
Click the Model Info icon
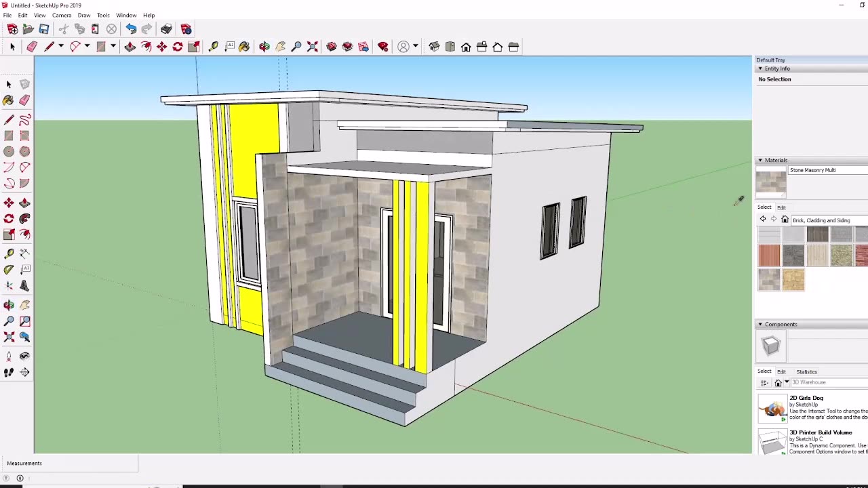186,29
